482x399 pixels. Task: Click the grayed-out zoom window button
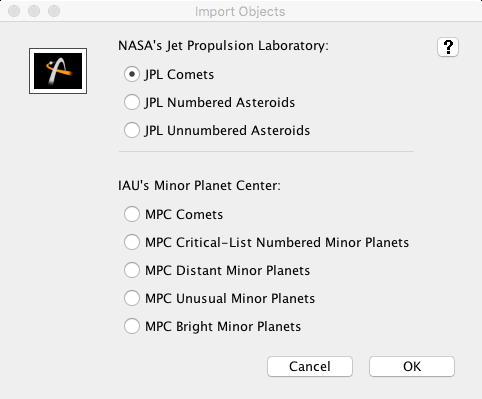click(x=54, y=11)
